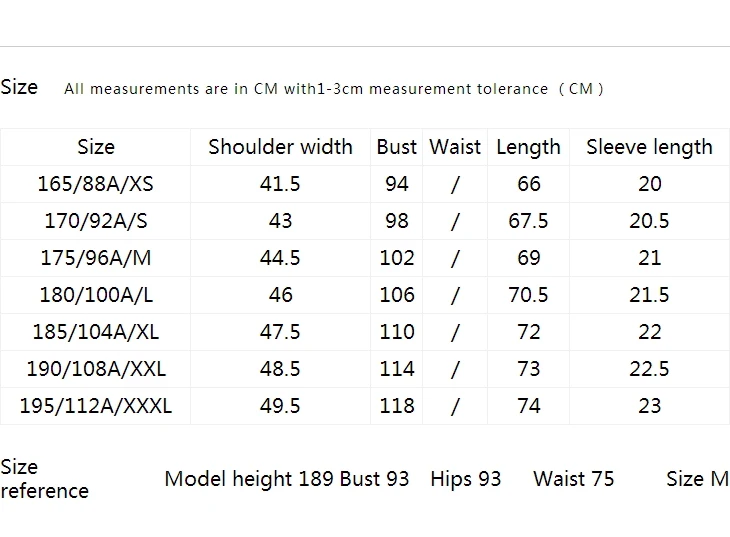Viewport: 730px width, 537px height.
Task: Click the 180/100A/L size label
Action: pyautogui.click(x=95, y=295)
